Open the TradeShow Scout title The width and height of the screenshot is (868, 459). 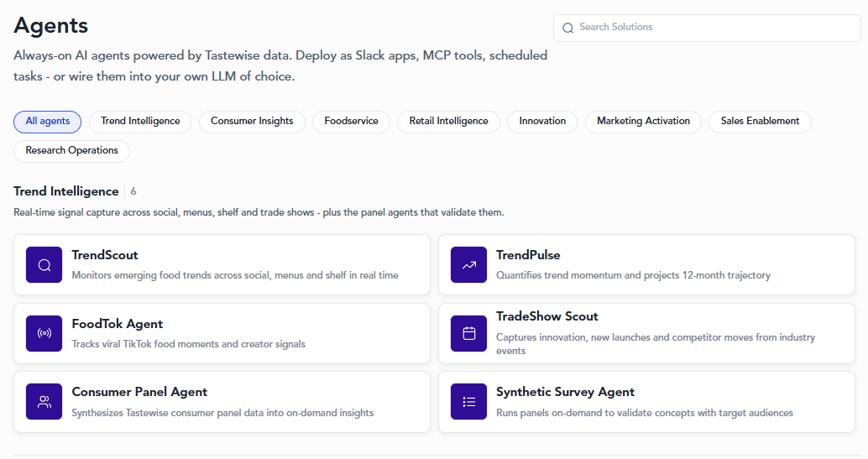[x=547, y=316]
